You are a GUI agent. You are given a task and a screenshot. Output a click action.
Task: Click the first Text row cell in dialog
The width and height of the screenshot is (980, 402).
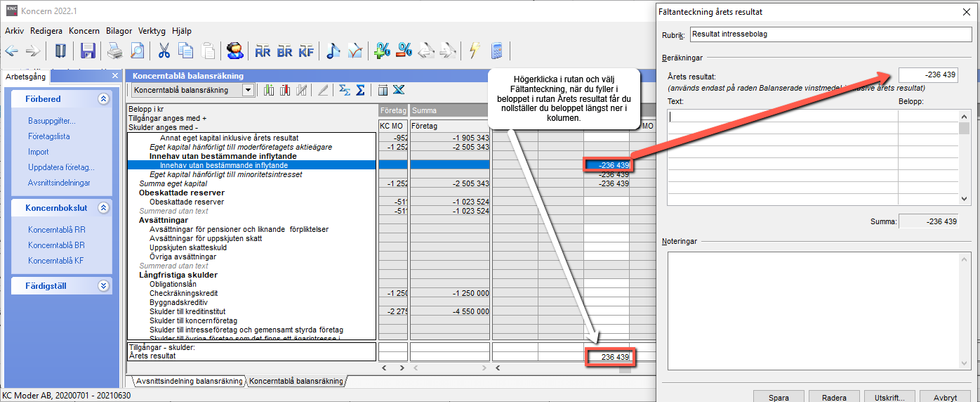pyautogui.click(x=782, y=117)
